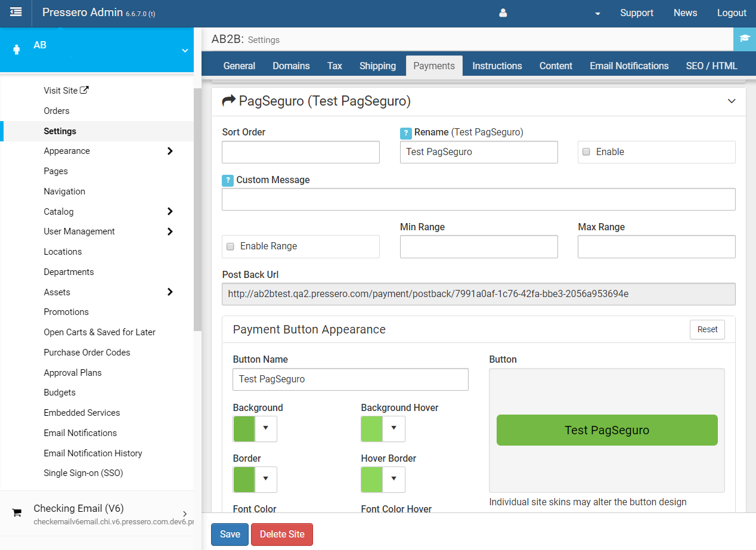Expand the Assets submenu arrow
This screenshot has height=550, width=756.
click(x=170, y=292)
